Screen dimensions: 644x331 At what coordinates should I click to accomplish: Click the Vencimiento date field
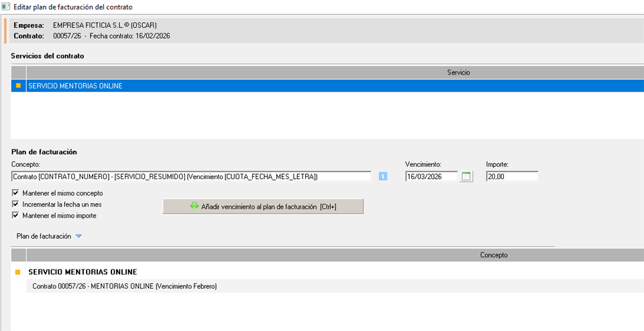point(431,176)
